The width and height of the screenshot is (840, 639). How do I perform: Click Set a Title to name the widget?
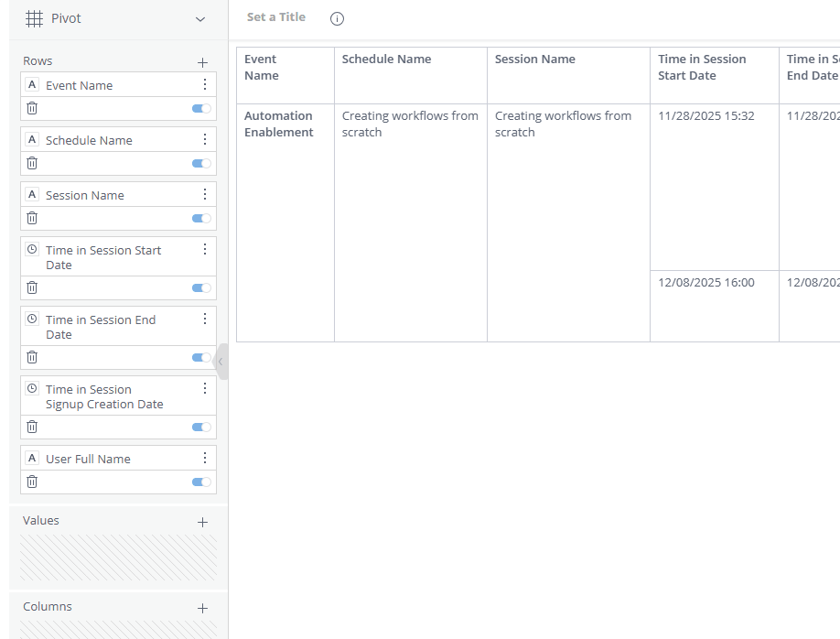[x=276, y=16]
